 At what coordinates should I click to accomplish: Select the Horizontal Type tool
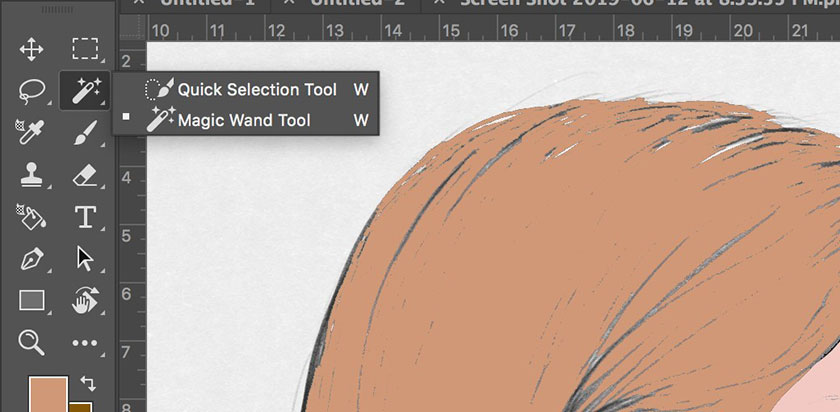pyautogui.click(x=86, y=217)
